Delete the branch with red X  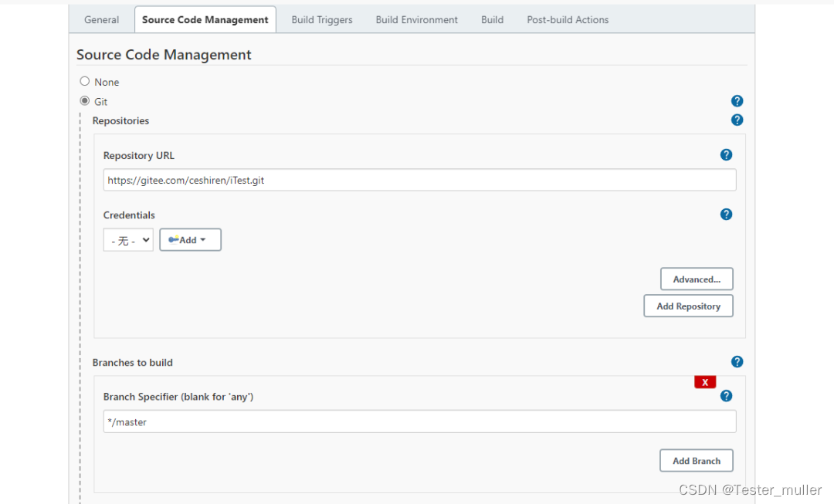(705, 382)
